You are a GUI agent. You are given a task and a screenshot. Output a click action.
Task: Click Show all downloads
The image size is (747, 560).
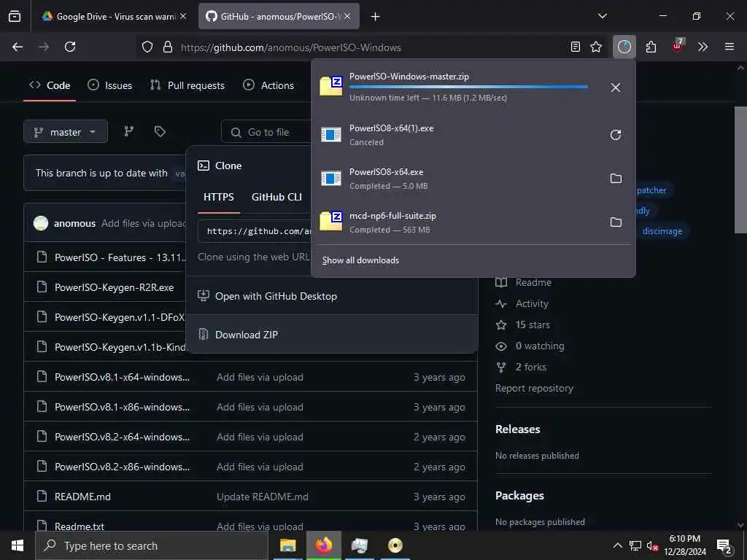(360, 260)
